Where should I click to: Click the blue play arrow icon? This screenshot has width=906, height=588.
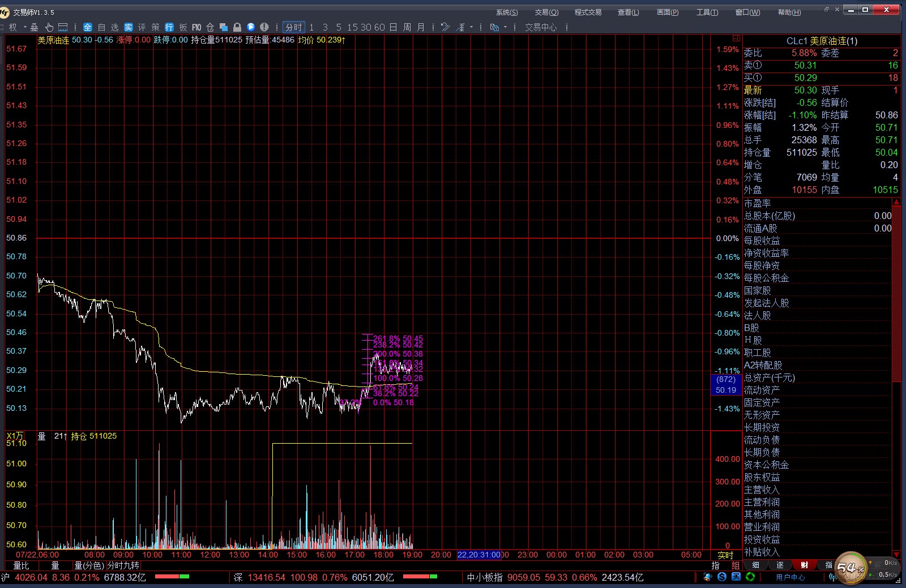pos(251,27)
